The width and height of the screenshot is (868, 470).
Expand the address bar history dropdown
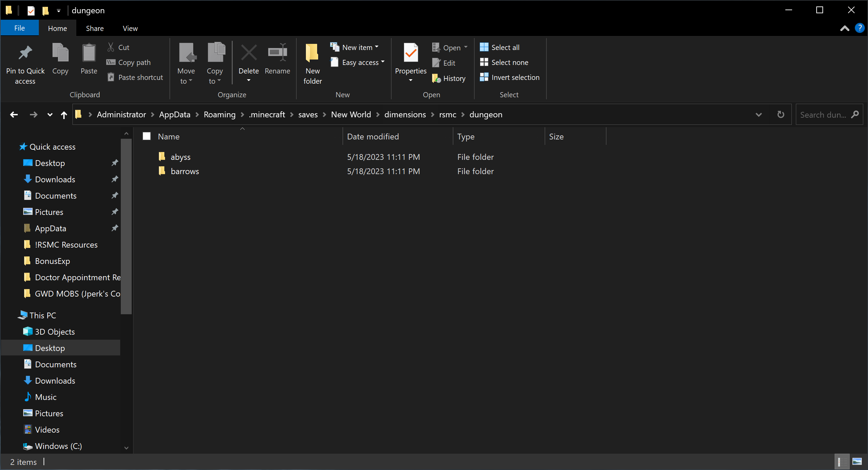tap(758, 115)
